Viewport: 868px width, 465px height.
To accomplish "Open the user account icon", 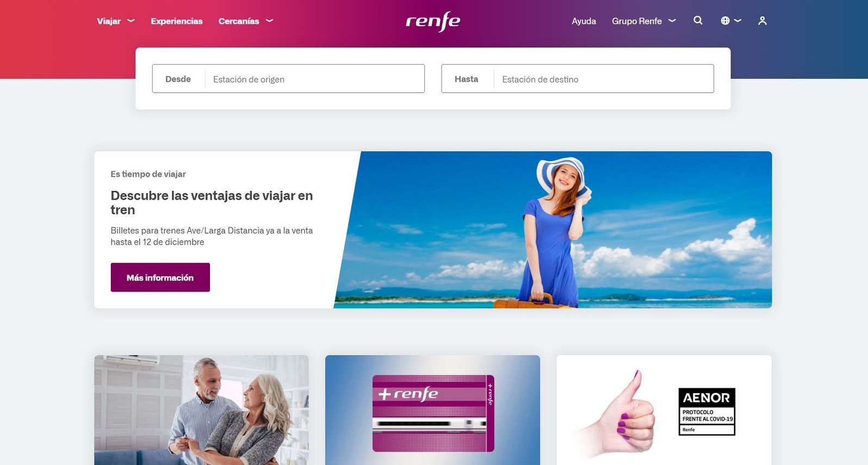I will [x=762, y=21].
